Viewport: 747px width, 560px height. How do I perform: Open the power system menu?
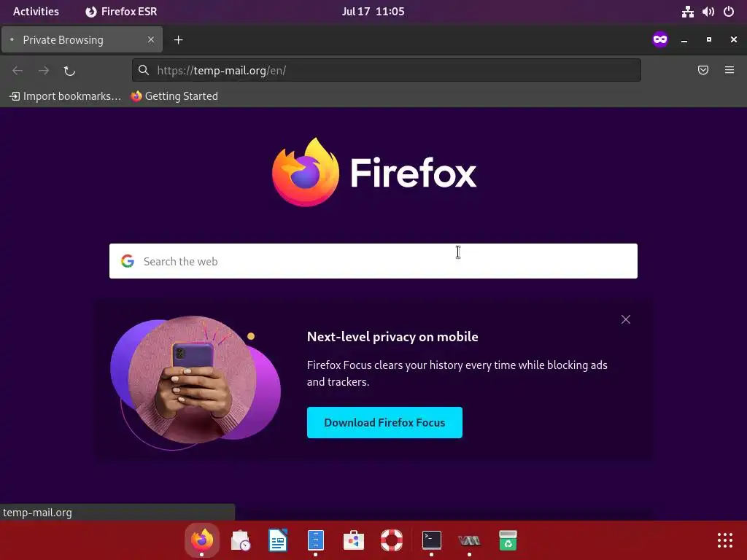pos(729,12)
